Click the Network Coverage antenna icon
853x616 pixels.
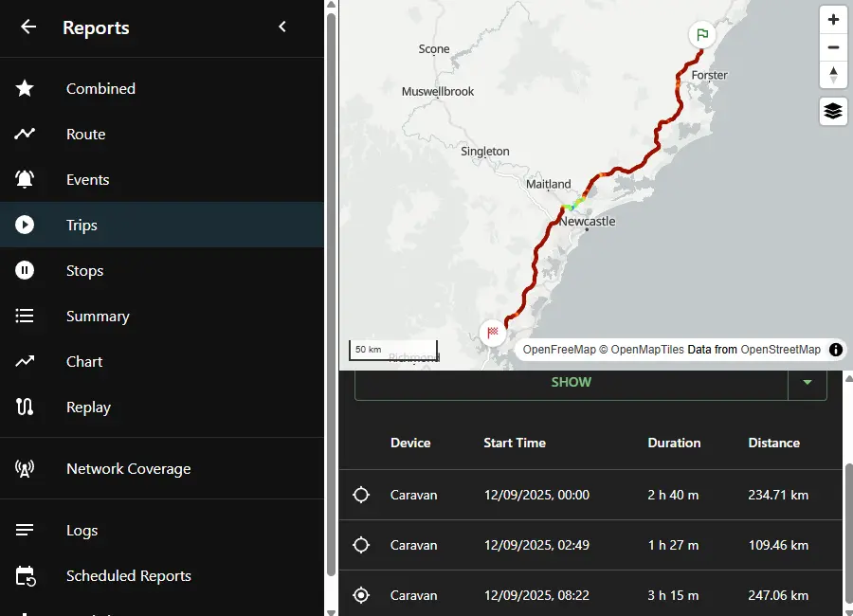25,469
